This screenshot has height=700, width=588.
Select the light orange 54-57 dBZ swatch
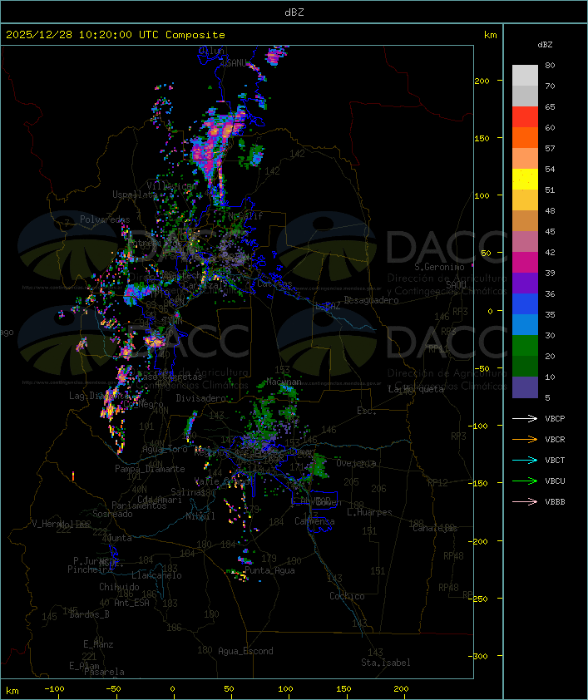tap(525, 159)
